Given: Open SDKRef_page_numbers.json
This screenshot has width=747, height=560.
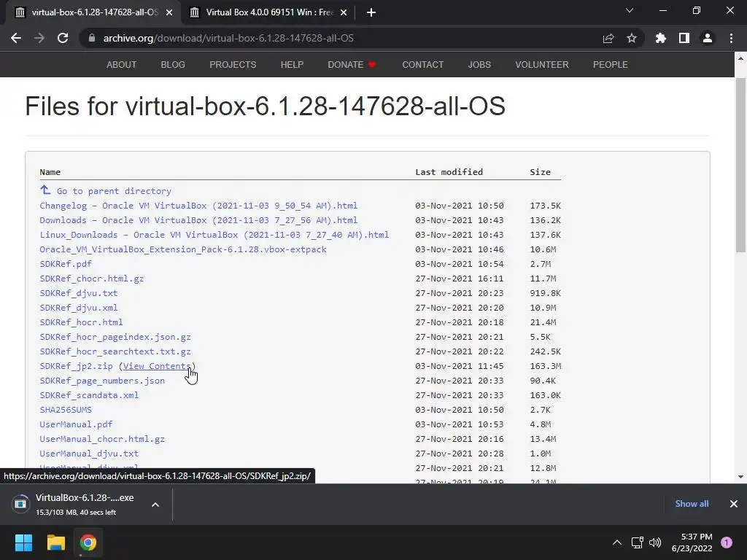Looking at the screenshot, I should click(x=102, y=381).
